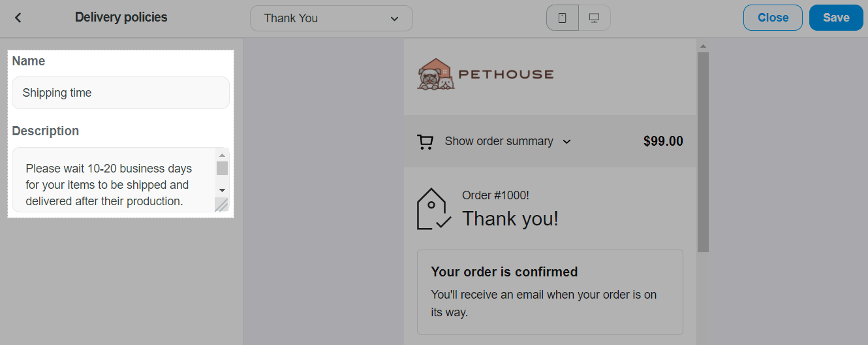Click the Close button
Screen dimensions: 868x345
[773, 18]
